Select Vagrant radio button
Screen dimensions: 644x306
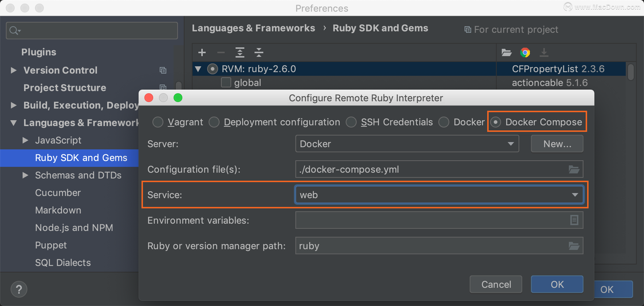coord(158,122)
